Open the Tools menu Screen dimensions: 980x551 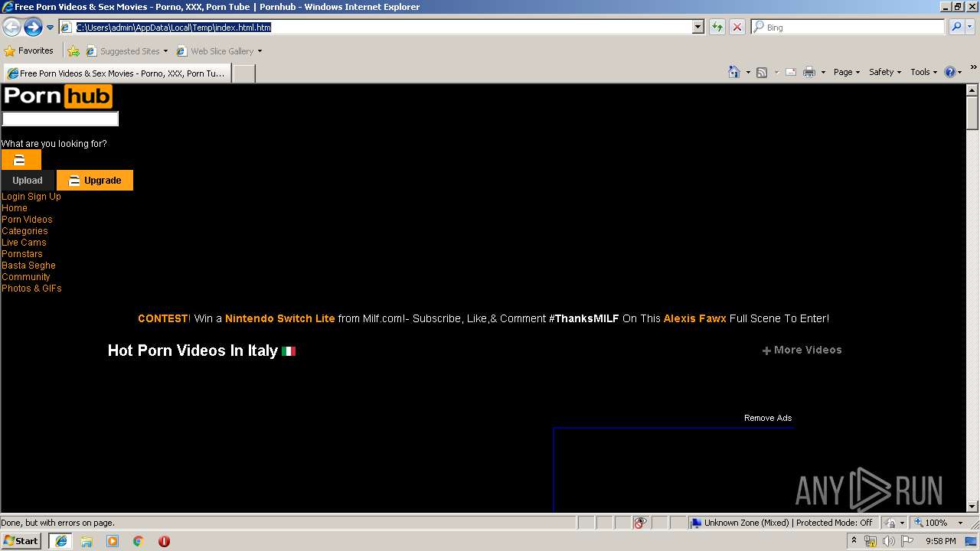923,72
